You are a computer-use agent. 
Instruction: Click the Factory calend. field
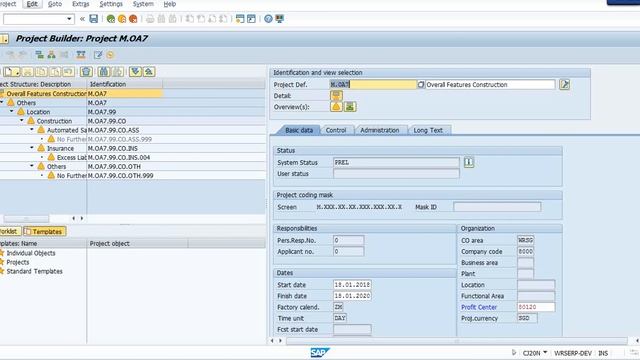338,307
